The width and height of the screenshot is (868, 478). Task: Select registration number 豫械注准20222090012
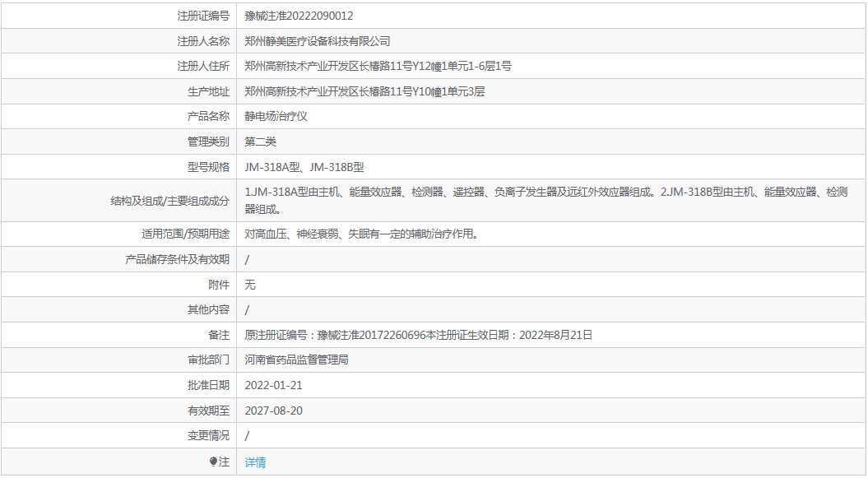click(x=299, y=16)
